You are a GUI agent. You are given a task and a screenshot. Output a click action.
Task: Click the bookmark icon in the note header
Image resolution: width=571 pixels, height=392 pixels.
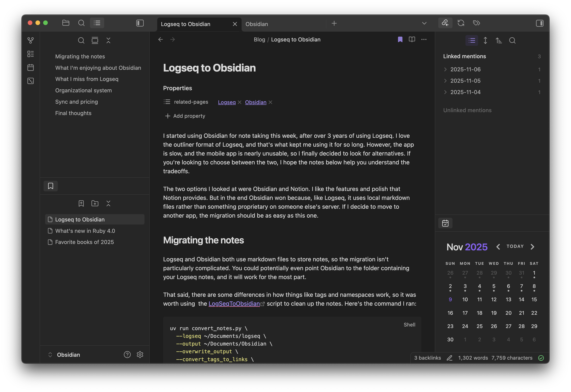point(400,39)
